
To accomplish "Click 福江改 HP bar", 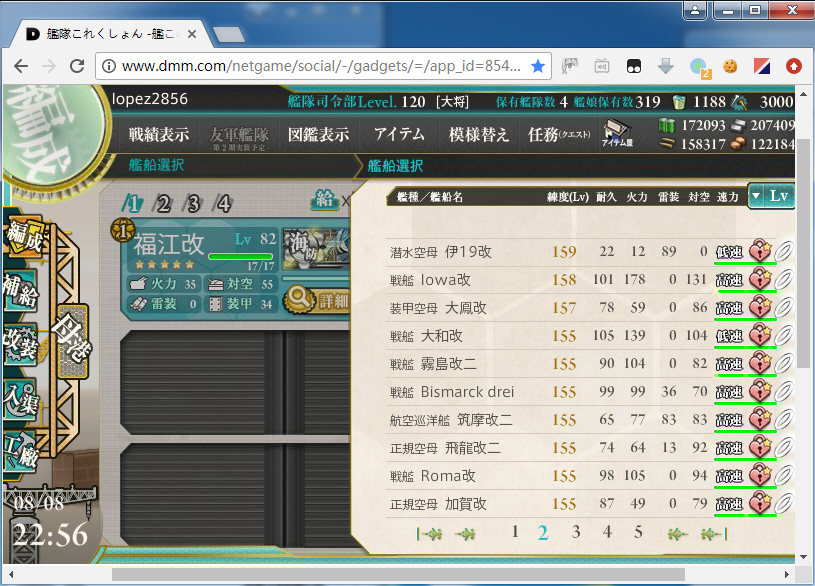I will [241, 256].
